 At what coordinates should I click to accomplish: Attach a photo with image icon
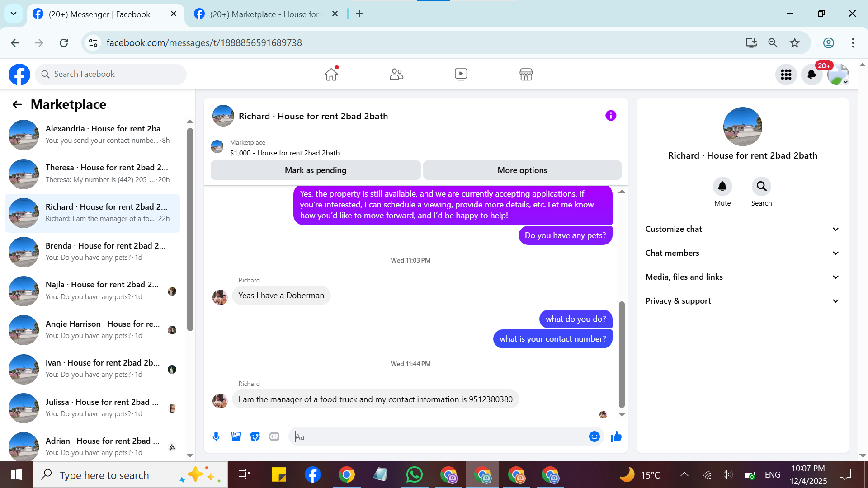[236, 436]
